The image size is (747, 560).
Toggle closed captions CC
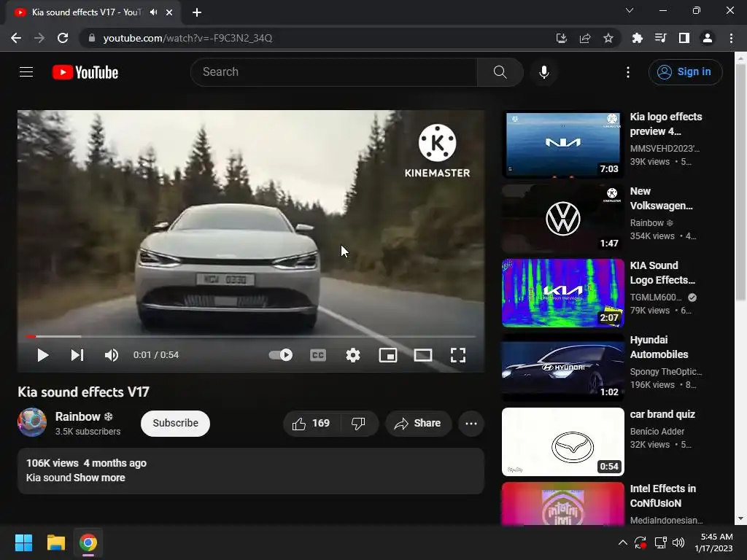pos(318,355)
